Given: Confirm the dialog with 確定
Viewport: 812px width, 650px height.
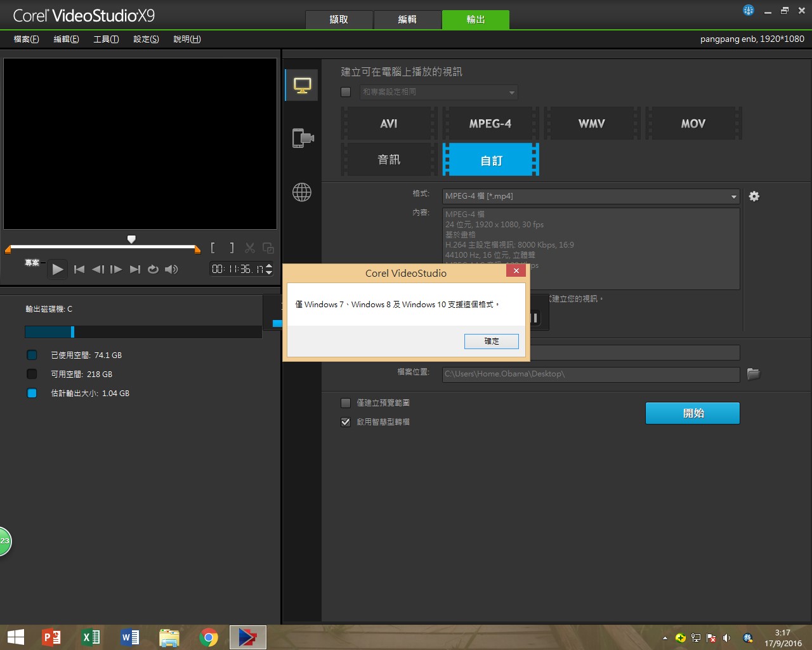Looking at the screenshot, I should (x=492, y=342).
